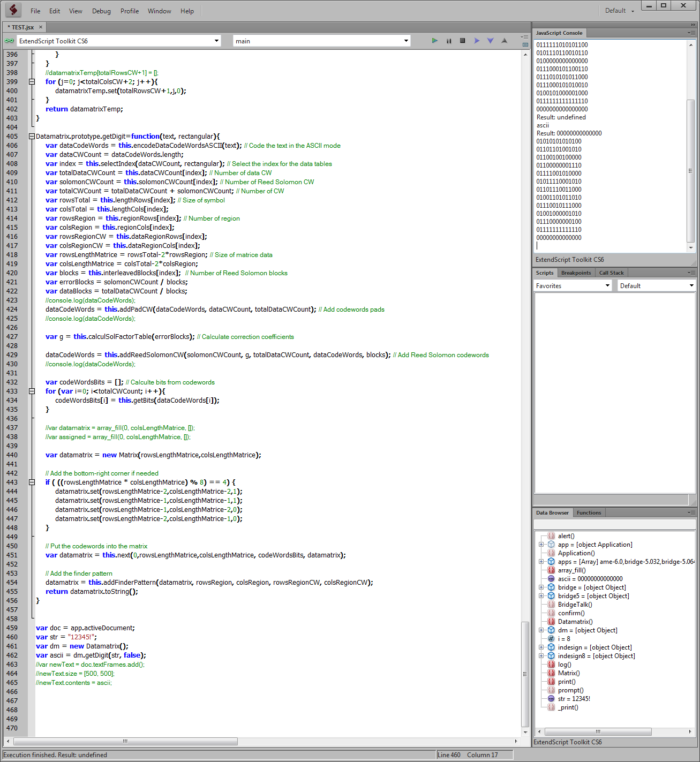
Task: Pause script execution
Action: [x=449, y=41]
